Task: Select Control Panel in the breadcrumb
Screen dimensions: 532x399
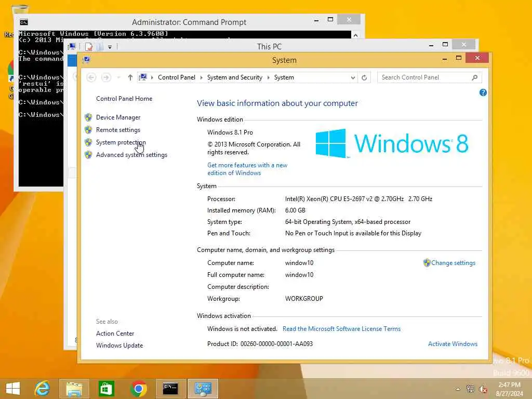Action: coord(177,77)
